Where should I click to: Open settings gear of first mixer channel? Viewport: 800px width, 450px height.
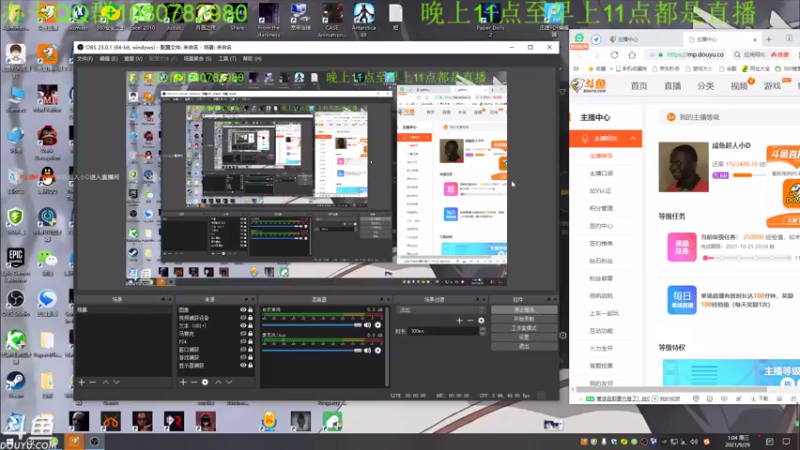[378, 325]
